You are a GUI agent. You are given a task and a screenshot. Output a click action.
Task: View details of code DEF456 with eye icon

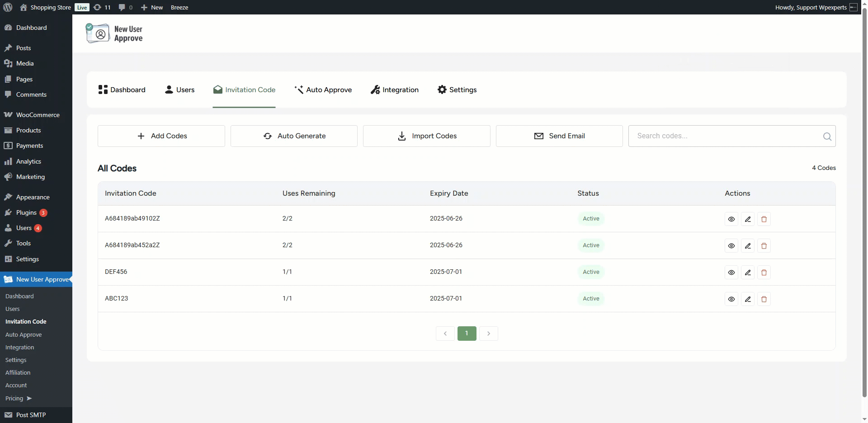pos(731,273)
